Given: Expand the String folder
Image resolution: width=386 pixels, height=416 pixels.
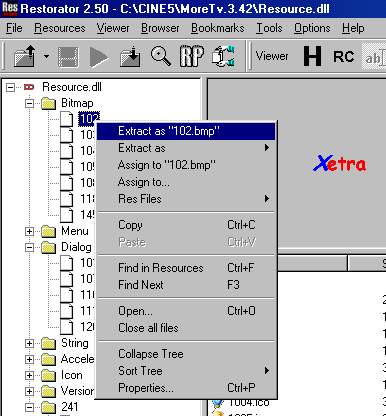Looking at the screenshot, I should (x=30, y=343).
